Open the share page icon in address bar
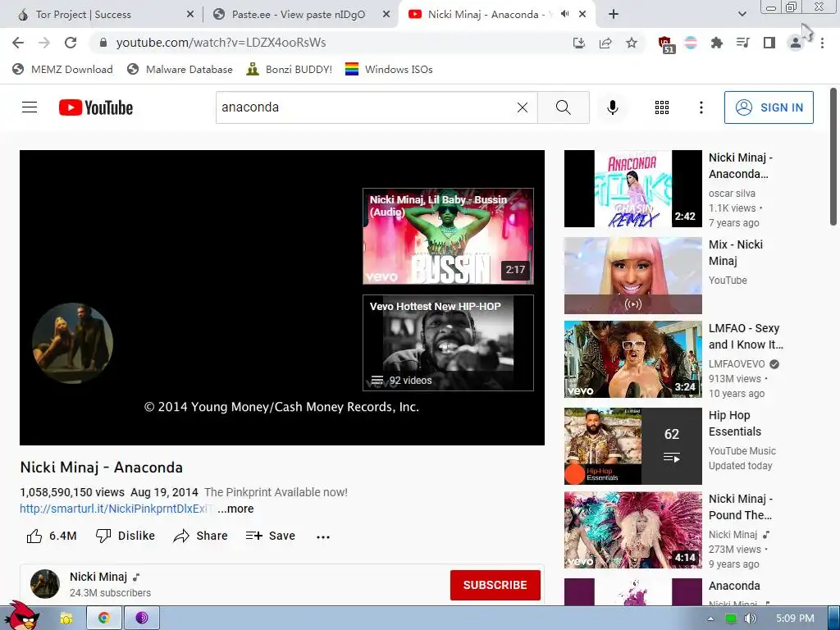The height and width of the screenshot is (630, 840). coord(605,43)
